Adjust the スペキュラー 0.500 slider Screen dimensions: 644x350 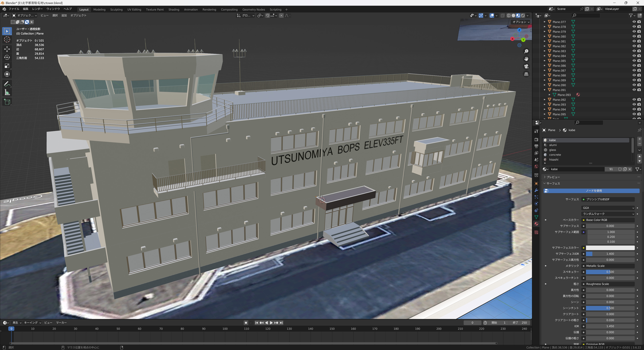coord(610,272)
